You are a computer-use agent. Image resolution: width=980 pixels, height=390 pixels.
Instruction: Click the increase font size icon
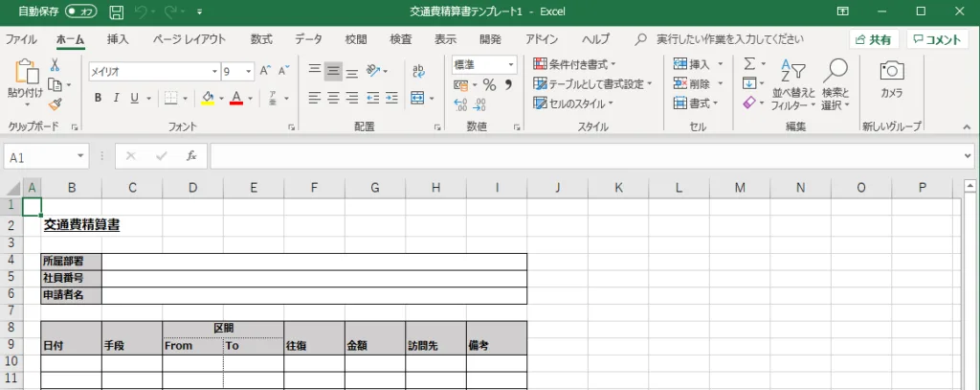pyautogui.click(x=267, y=72)
